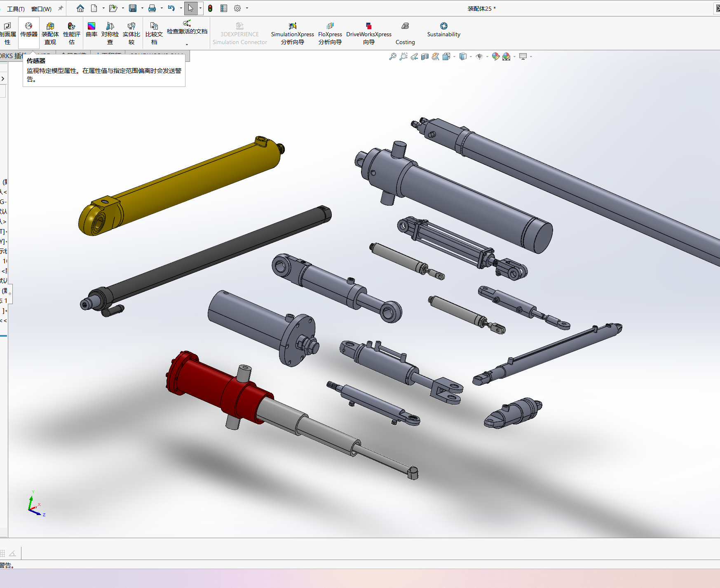Expand the New document dropdown arrow
Screen dimensions: 720x588
point(103,8)
